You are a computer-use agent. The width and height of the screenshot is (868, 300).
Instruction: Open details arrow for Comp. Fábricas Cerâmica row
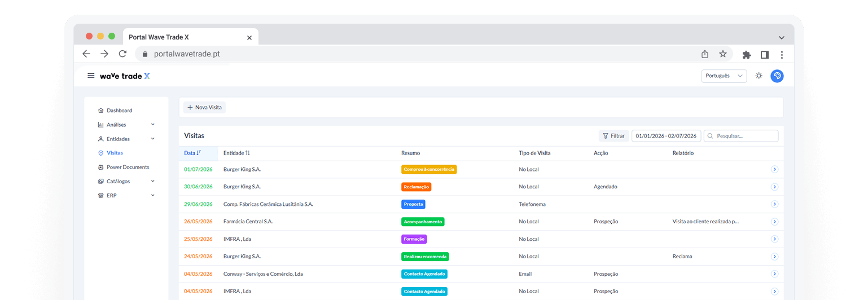tap(774, 204)
